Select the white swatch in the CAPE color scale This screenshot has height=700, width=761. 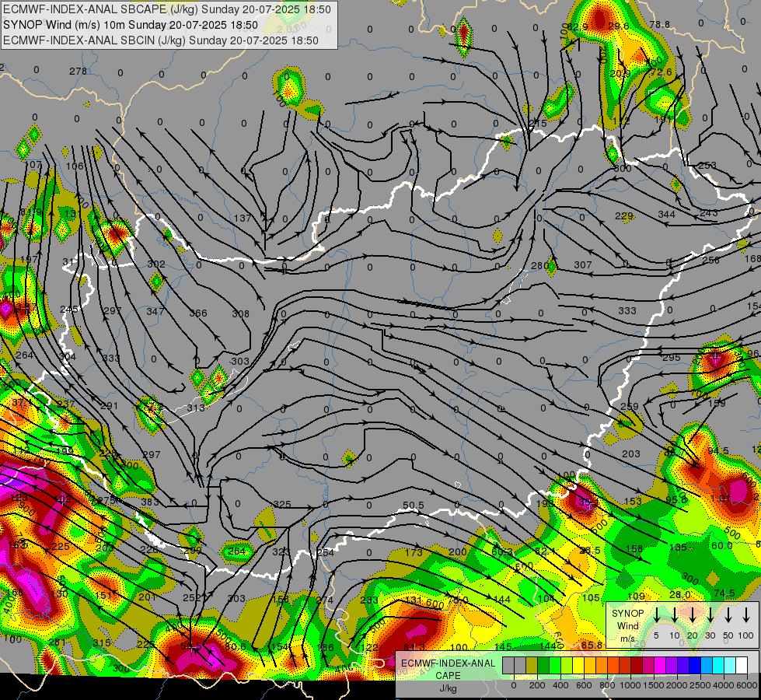click(742, 666)
